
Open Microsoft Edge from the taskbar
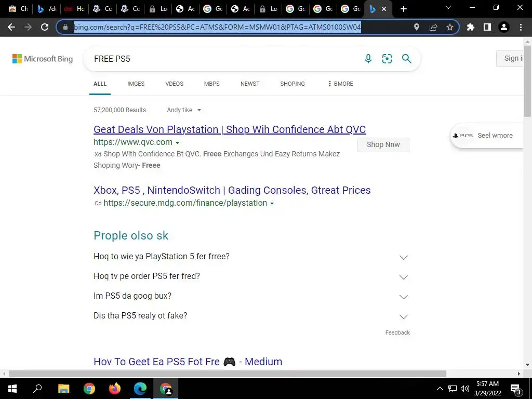140,389
